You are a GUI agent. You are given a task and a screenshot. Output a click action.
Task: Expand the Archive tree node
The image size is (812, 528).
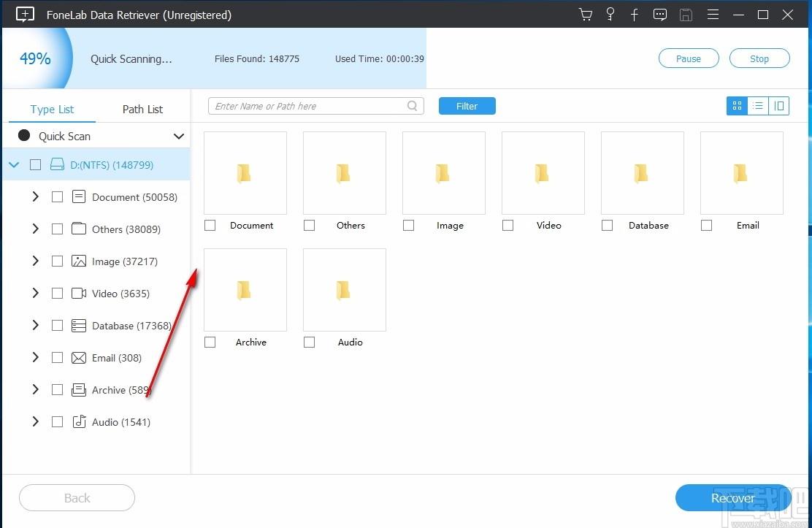coord(35,390)
